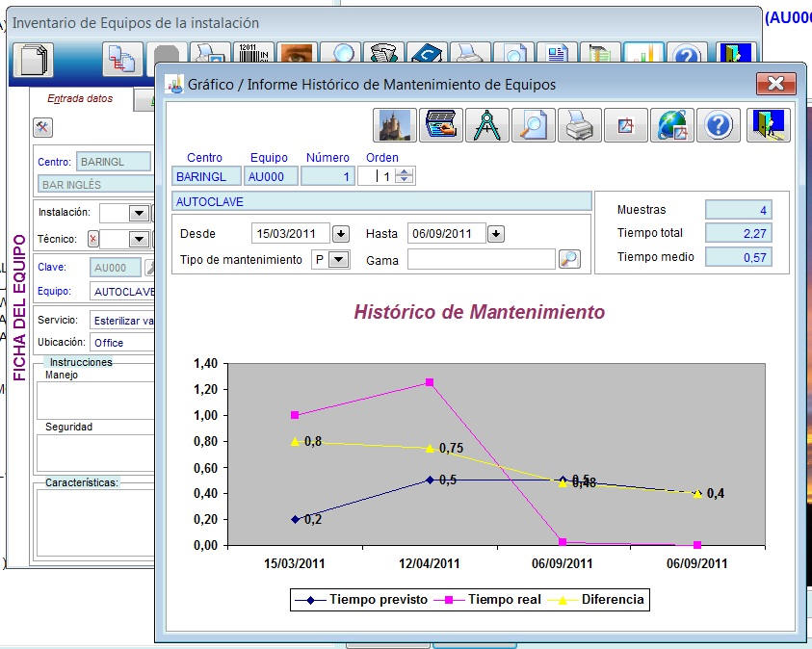The image size is (812, 649).
Task: Click the exit door icon in the chart window
Action: tap(768, 125)
